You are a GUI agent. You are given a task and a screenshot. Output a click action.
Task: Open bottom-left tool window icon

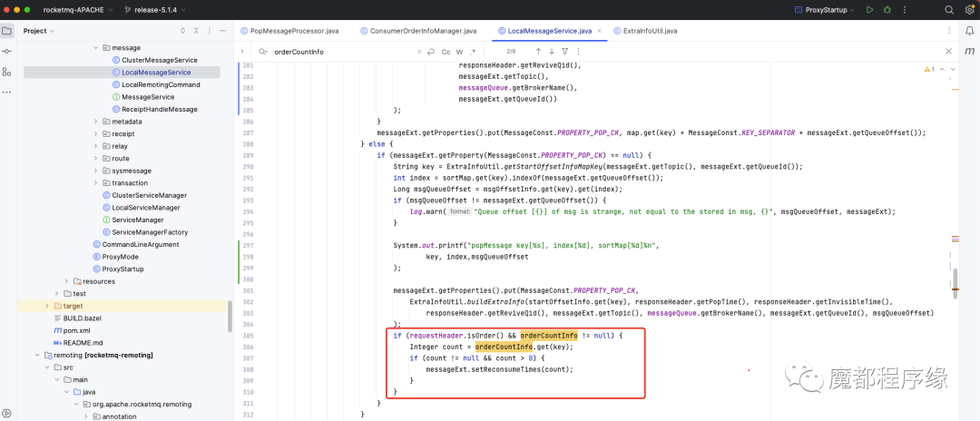[x=7, y=413]
